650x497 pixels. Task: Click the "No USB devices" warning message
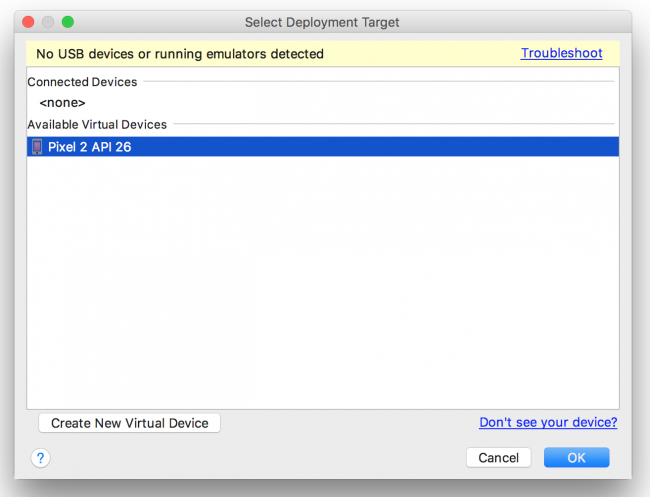[180, 54]
